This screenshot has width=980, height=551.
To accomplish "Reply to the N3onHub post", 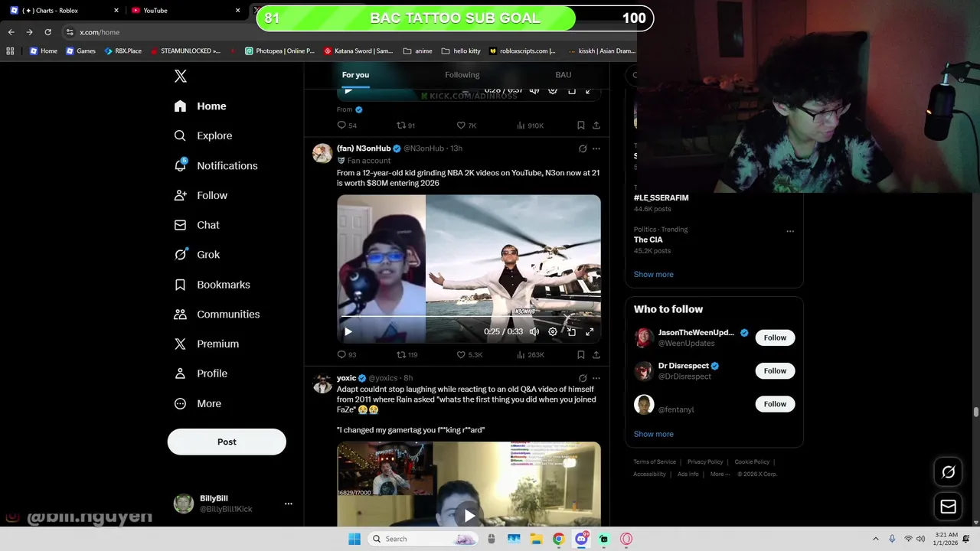I will click(x=347, y=355).
